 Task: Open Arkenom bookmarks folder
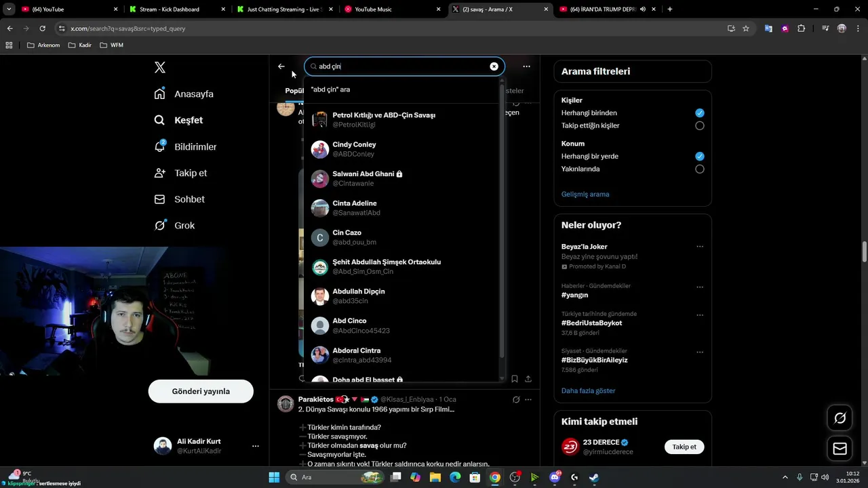(x=43, y=45)
